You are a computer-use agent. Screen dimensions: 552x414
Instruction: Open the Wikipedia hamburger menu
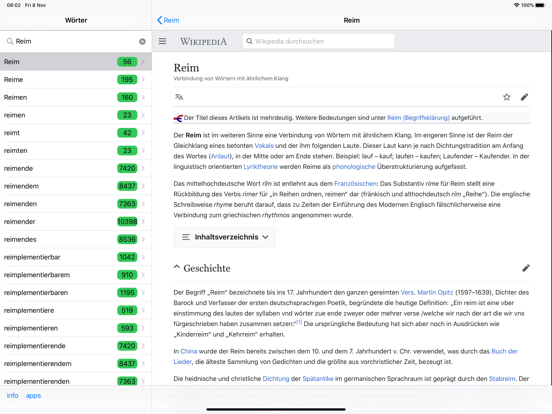coord(162,41)
